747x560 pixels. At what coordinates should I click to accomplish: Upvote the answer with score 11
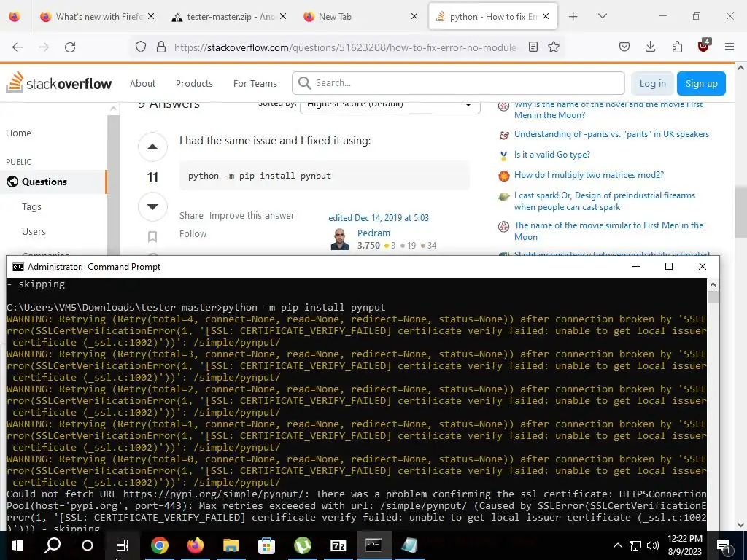coord(152,147)
